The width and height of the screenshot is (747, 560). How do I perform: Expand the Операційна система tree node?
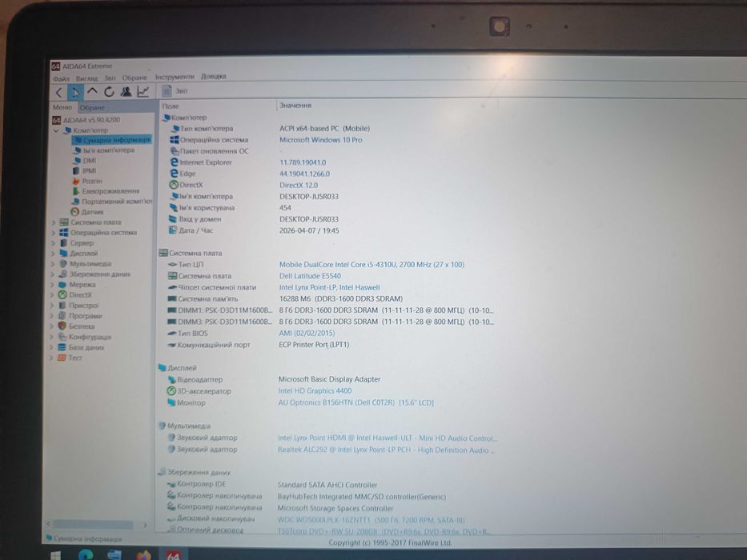[x=54, y=233]
